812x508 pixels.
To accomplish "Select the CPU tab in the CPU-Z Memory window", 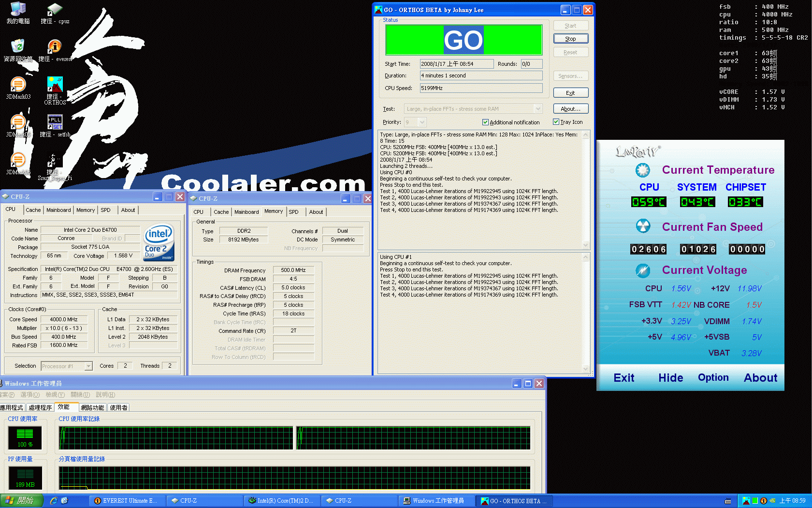I will (199, 212).
